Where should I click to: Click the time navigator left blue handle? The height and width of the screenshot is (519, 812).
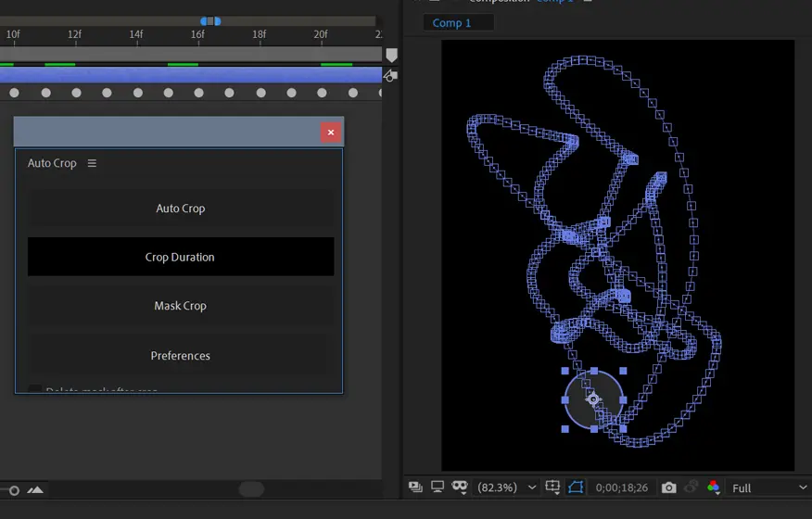(204, 21)
